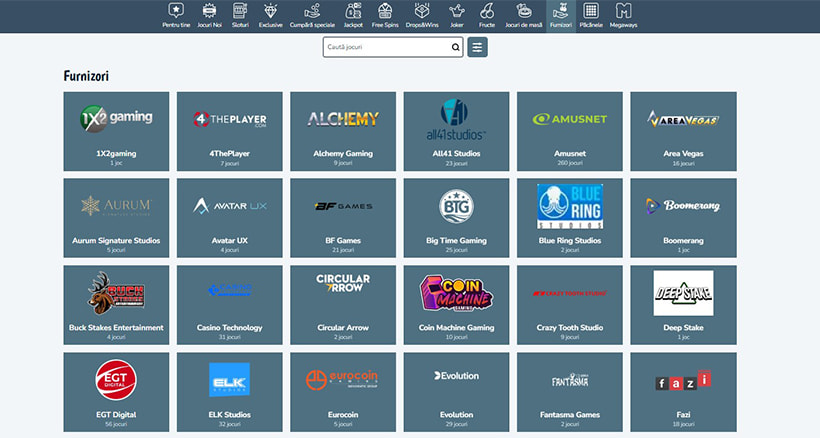Viewport: 820px width, 438px height.
Task: Open the All41 Studios provider
Action: pyautogui.click(x=456, y=131)
